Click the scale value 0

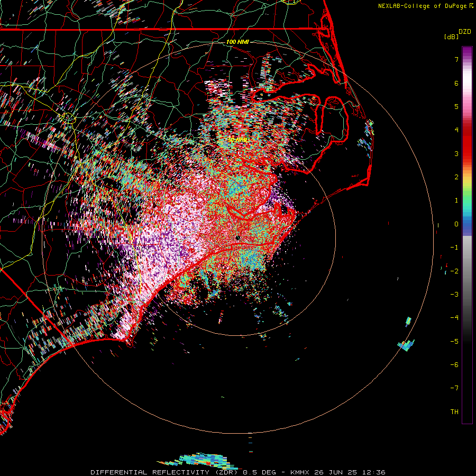(x=456, y=224)
